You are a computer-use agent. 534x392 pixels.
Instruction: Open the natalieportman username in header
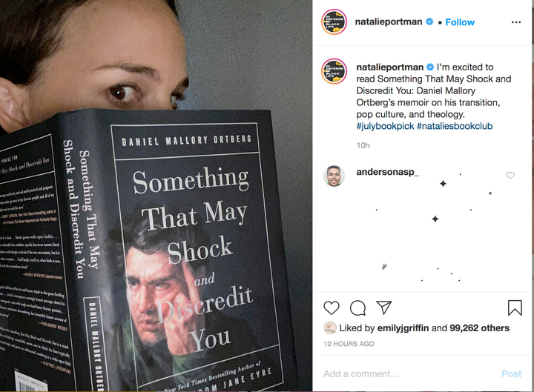pos(389,22)
